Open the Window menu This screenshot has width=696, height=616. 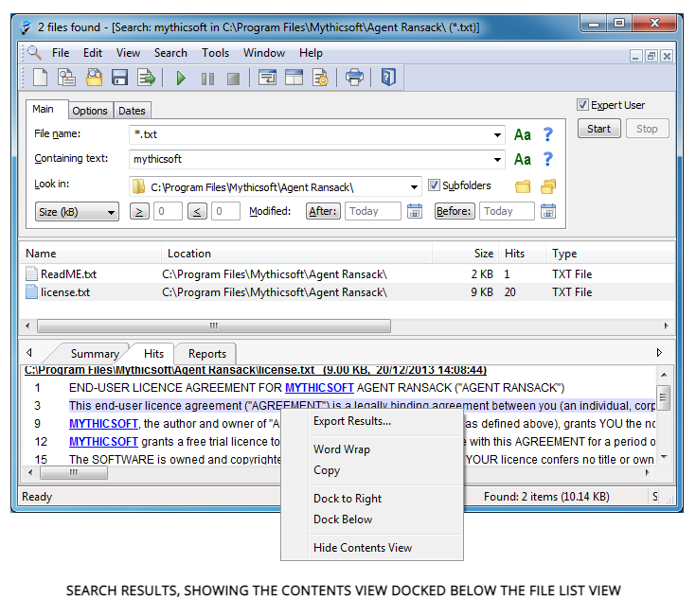(263, 53)
